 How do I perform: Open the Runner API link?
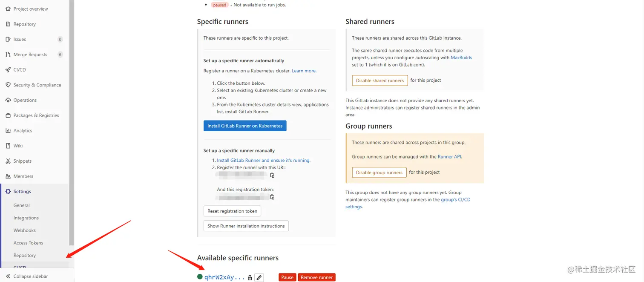click(x=449, y=157)
